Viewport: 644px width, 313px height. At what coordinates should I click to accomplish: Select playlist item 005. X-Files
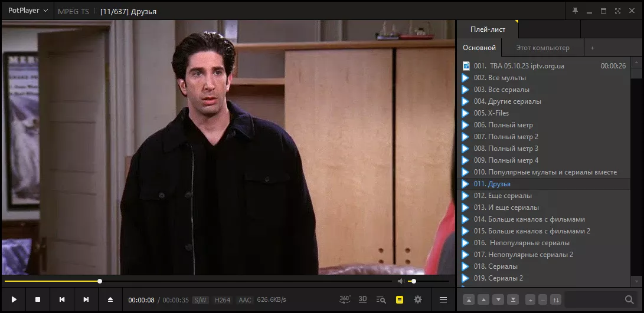[x=544, y=113]
